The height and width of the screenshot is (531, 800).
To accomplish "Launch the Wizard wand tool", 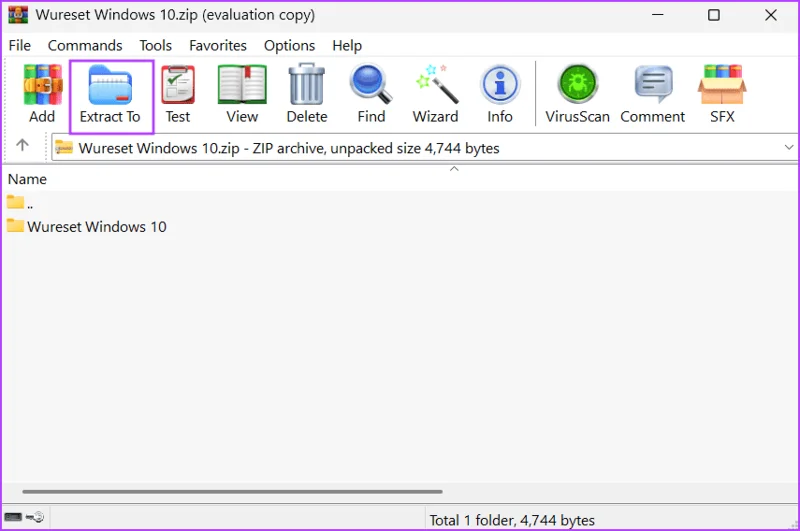I will pos(436,94).
